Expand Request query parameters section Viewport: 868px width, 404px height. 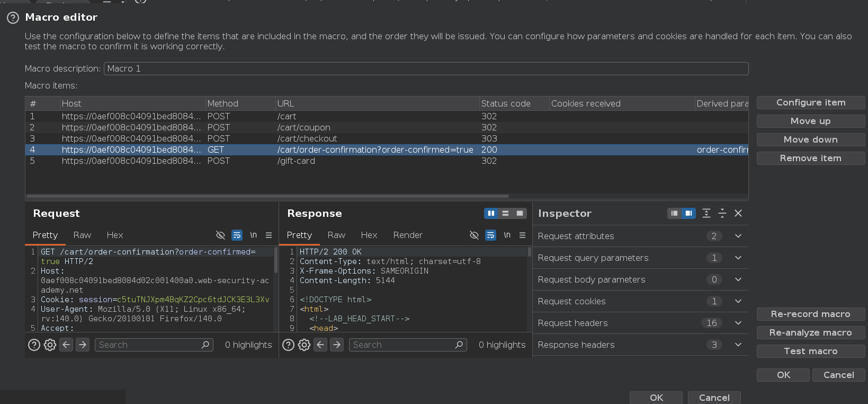tap(738, 258)
